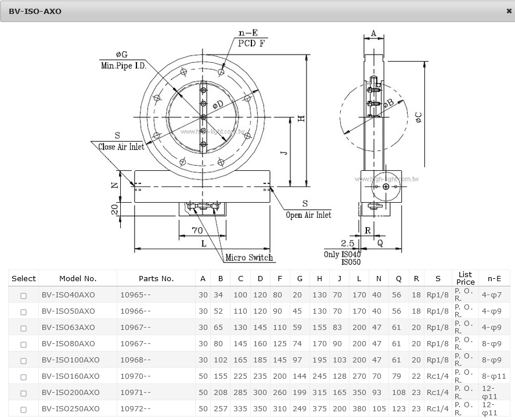Click parts number 10965-- cell
The image size is (515, 420).
click(135, 295)
